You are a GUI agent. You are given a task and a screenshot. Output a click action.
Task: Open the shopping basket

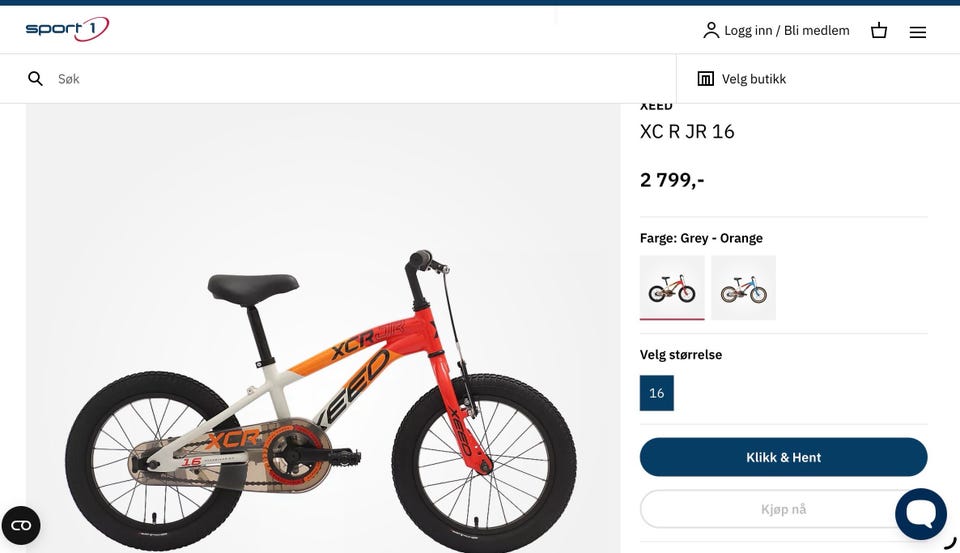(879, 31)
